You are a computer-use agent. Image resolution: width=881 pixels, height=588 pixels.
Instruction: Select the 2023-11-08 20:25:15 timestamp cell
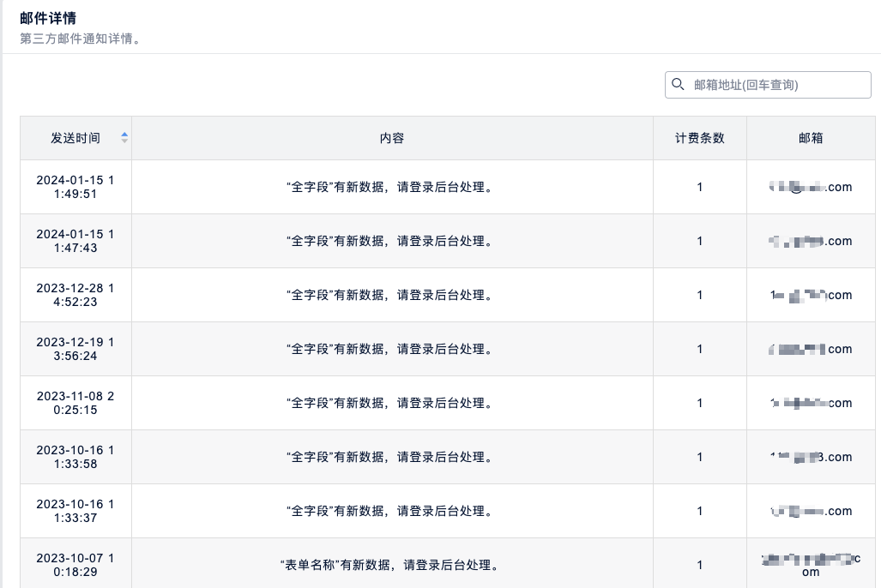tap(75, 403)
